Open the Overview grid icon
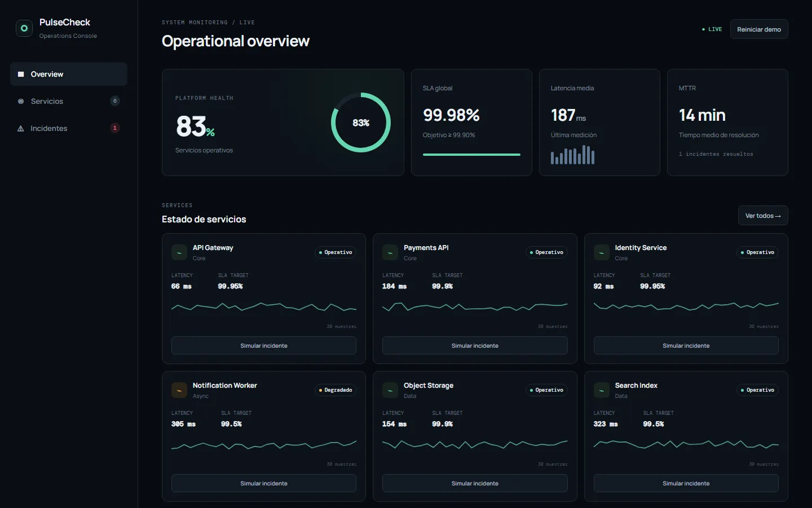The width and height of the screenshot is (812, 508). point(21,74)
